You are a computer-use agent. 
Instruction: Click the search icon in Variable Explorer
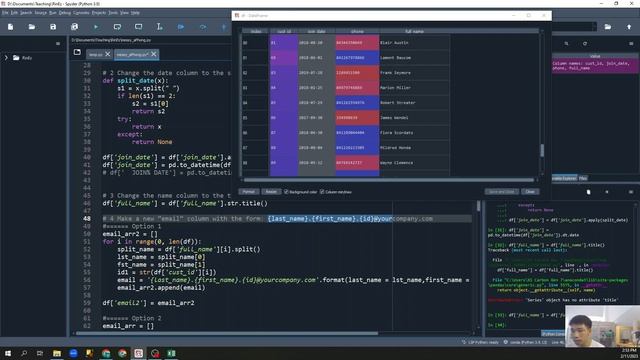(567, 43)
